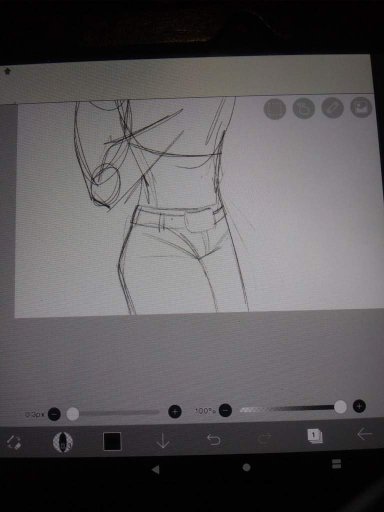Undo the last stroke

click(213, 439)
